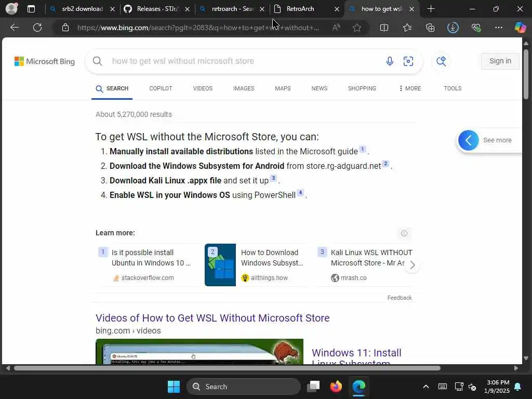Open the Learn more info icon
The width and height of the screenshot is (532, 399).
(404, 233)
